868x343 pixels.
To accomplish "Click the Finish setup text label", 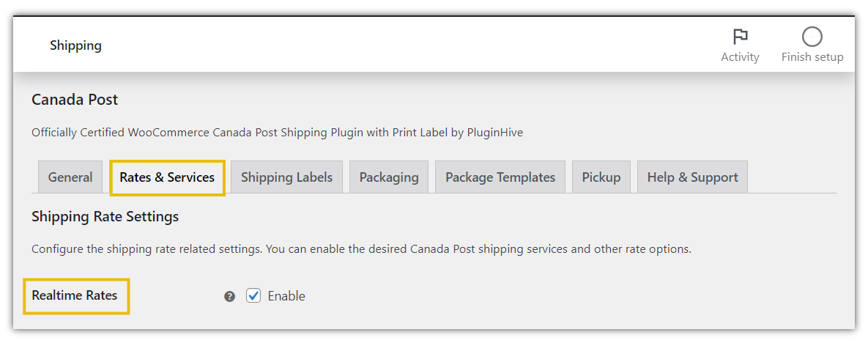I will coord(812,57).
